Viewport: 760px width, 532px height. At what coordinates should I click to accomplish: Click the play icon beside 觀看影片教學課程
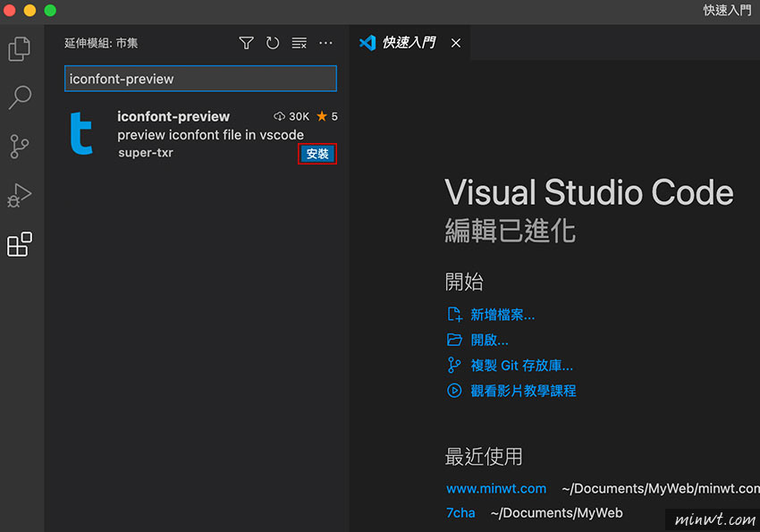(454, 390)
